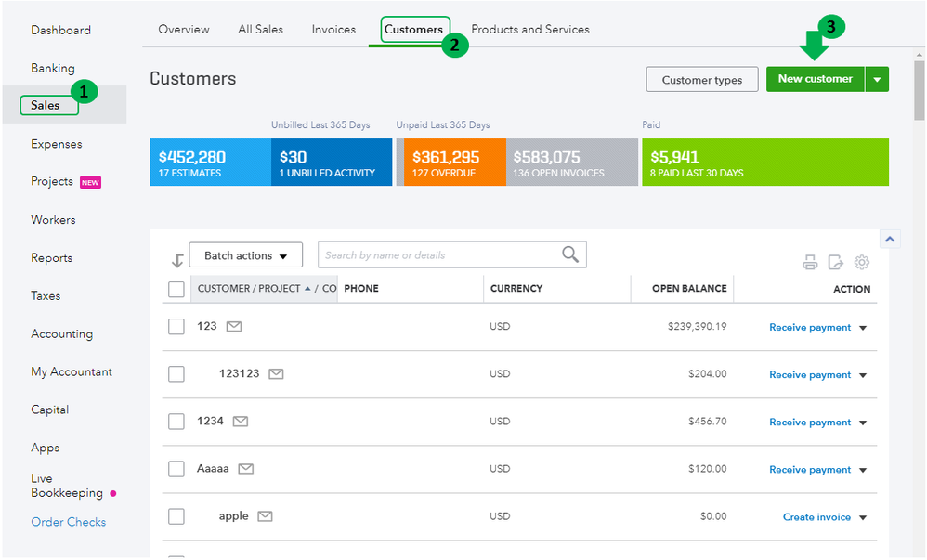927x560 pixels.
Task: Open Accounting in the sidebar
Action: (61, 333)
